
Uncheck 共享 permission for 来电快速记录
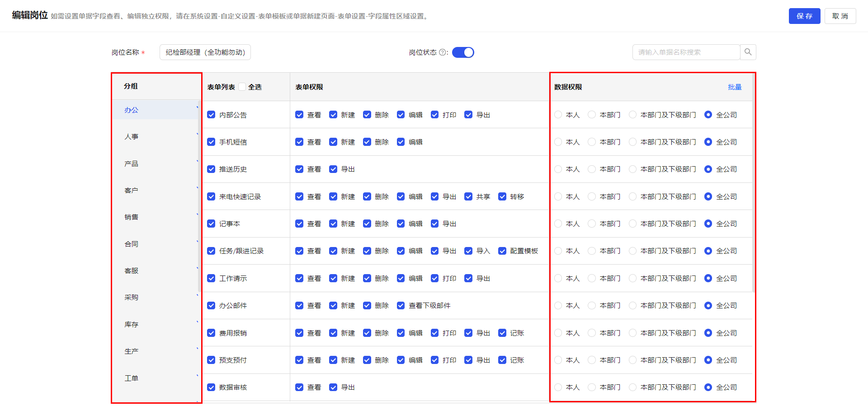point(468,196)
